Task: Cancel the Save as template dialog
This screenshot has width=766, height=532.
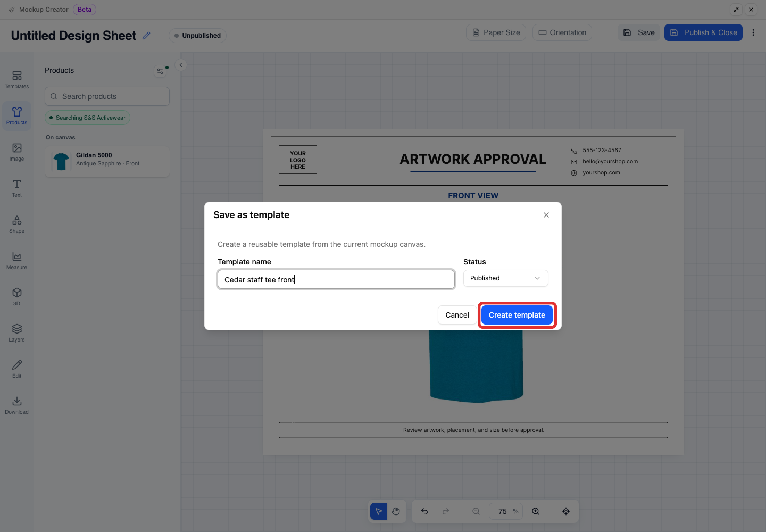Action: pos(457,315)
